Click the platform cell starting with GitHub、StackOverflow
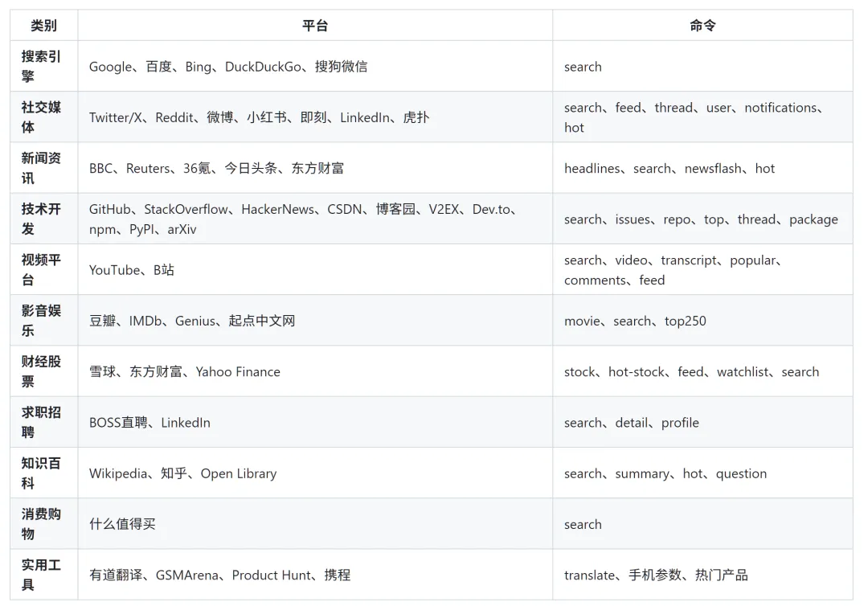868x606 pixels. pyautogui.click(x=315, y=219)
